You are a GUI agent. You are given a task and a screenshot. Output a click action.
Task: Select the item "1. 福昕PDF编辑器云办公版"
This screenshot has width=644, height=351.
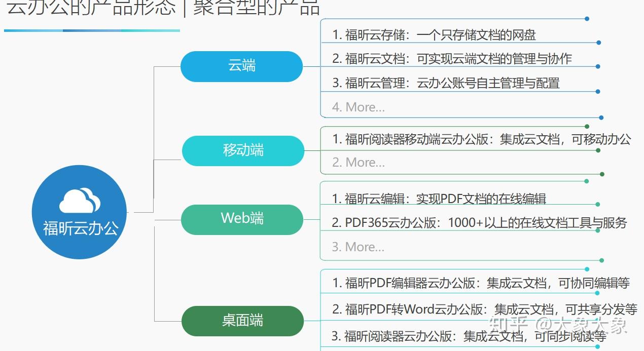click(x=481, y=283)
